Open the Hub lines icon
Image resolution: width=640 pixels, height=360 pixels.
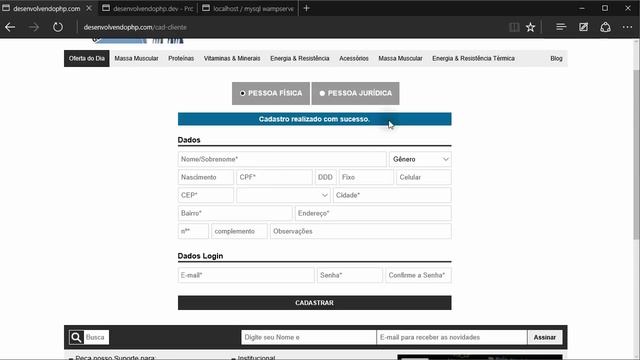click(x=561, y=27)
